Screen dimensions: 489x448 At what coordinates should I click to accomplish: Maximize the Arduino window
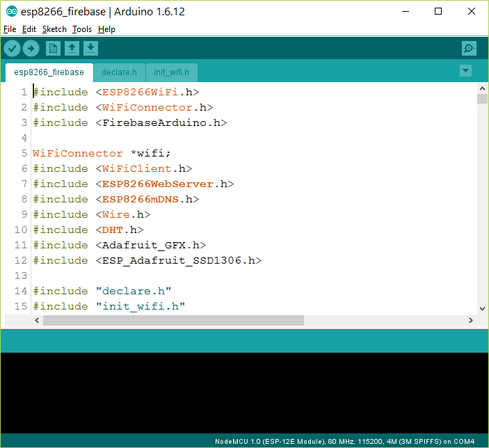(x=438, y=12)
